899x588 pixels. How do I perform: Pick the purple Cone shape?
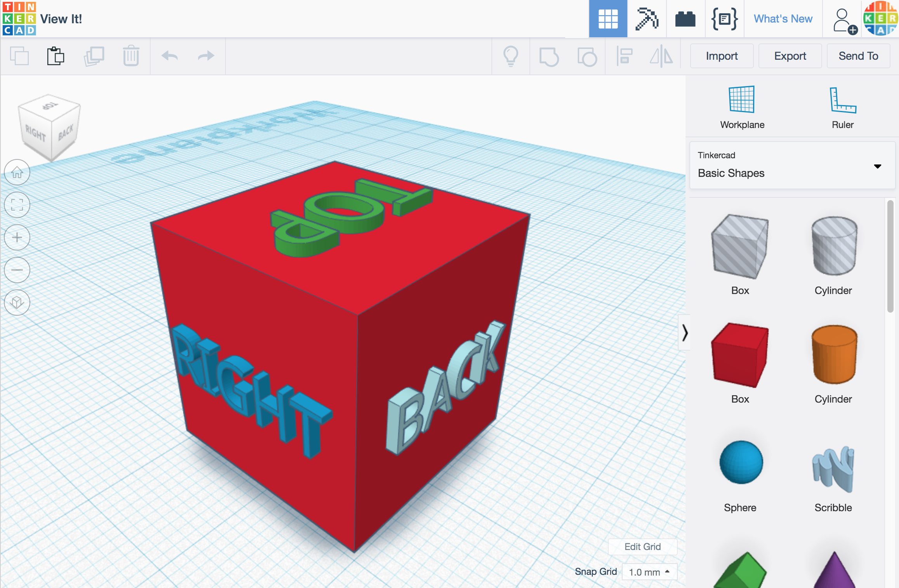(834, 570)
